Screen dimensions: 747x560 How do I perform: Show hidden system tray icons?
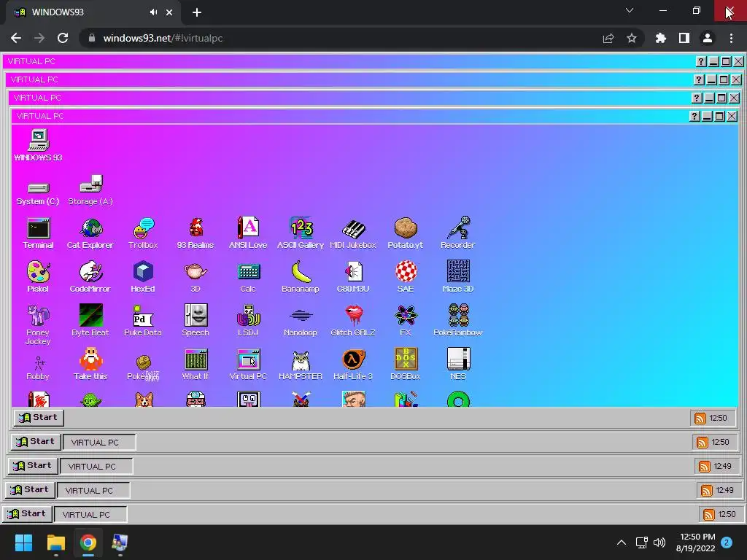tap(622, 542)
